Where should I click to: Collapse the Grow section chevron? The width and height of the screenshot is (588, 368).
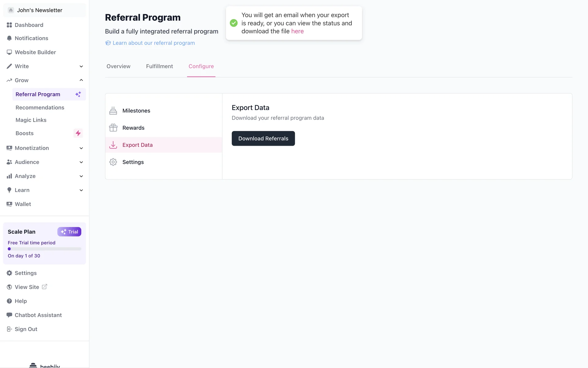81,80
